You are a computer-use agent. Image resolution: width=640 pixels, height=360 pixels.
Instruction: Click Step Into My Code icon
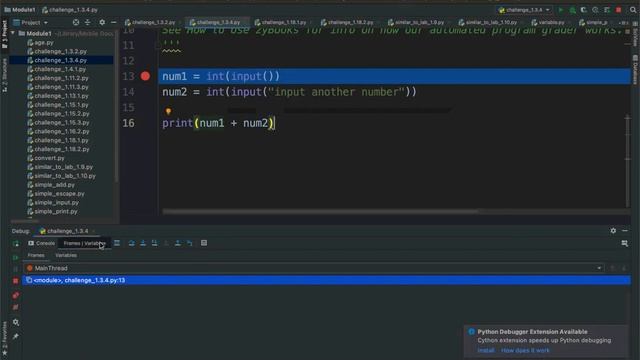154,243
